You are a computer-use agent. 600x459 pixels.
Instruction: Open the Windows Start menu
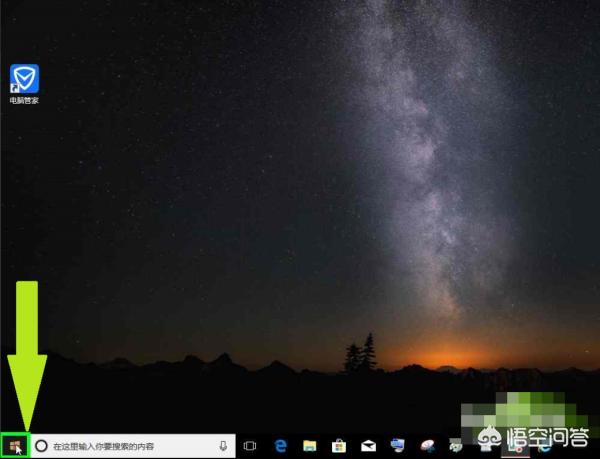coord(15,446)
